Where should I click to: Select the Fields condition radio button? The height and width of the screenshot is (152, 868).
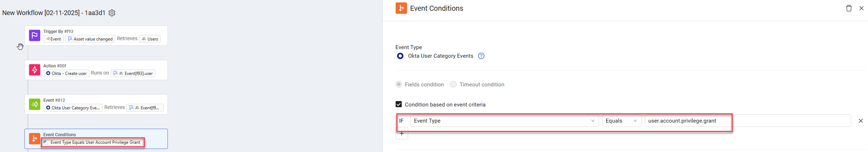tap(399, 85)
